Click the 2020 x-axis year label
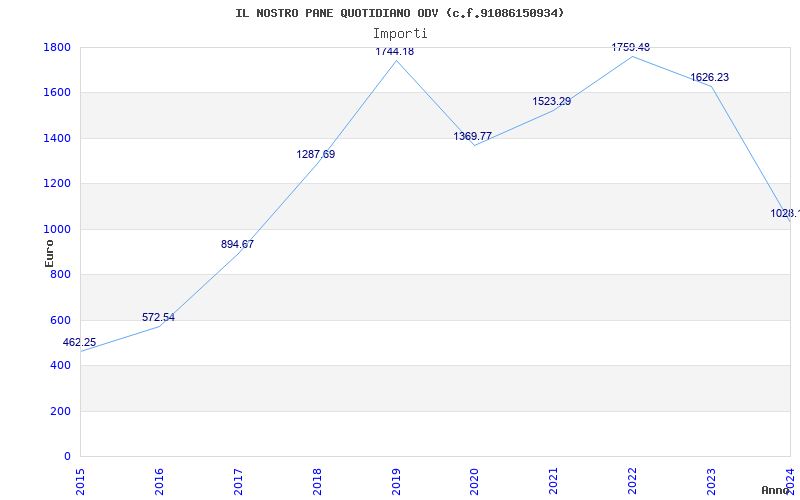 point(474,482)
